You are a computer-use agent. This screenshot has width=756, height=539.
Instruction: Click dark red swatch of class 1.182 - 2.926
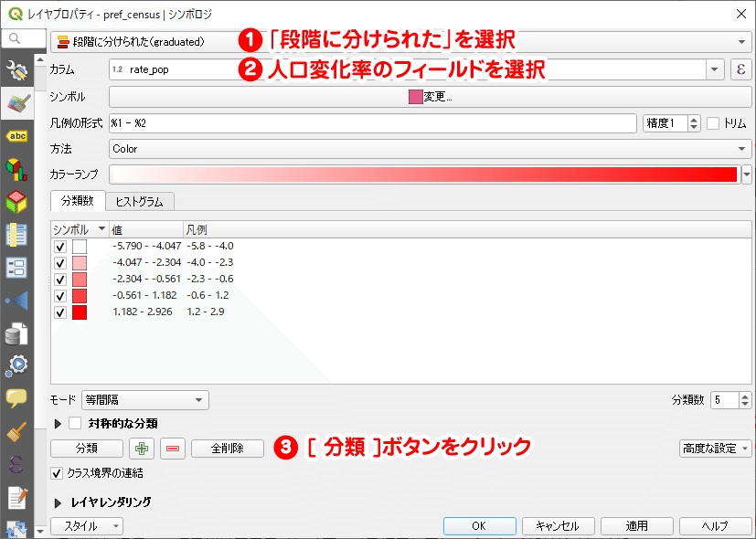coord(80,312)
